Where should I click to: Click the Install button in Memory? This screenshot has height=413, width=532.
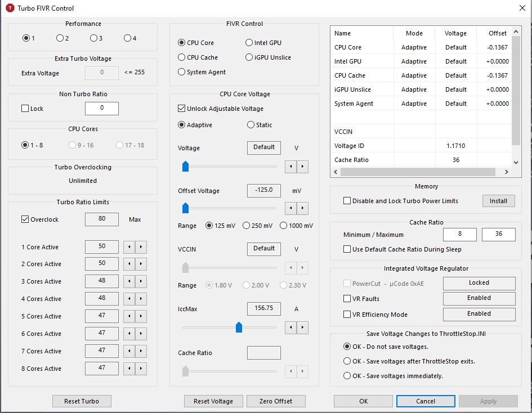[498, 201]
